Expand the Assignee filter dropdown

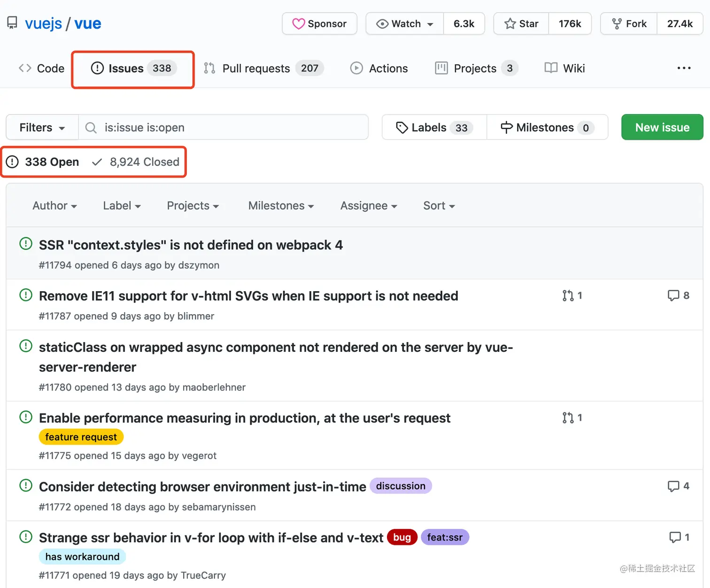[x=369, y=206]
